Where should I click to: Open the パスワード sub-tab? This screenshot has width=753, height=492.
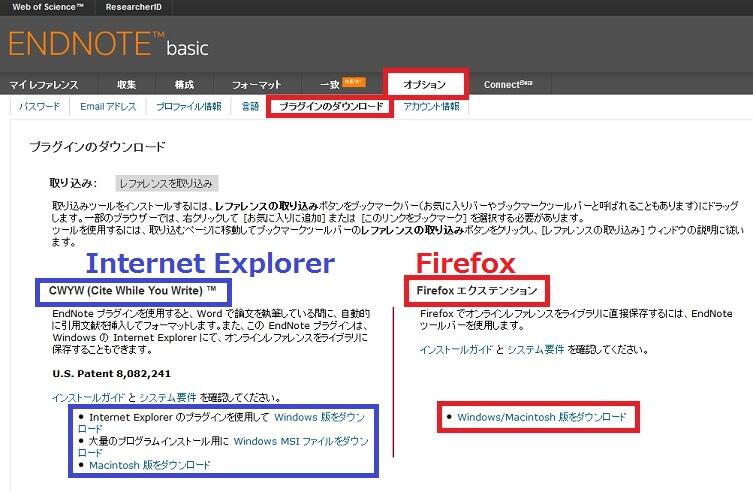(39, 107)
